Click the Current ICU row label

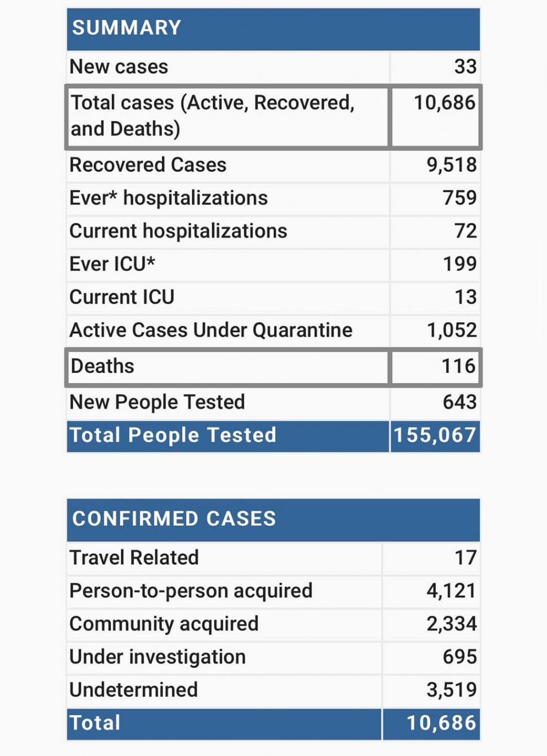click(x=122, y=297)
